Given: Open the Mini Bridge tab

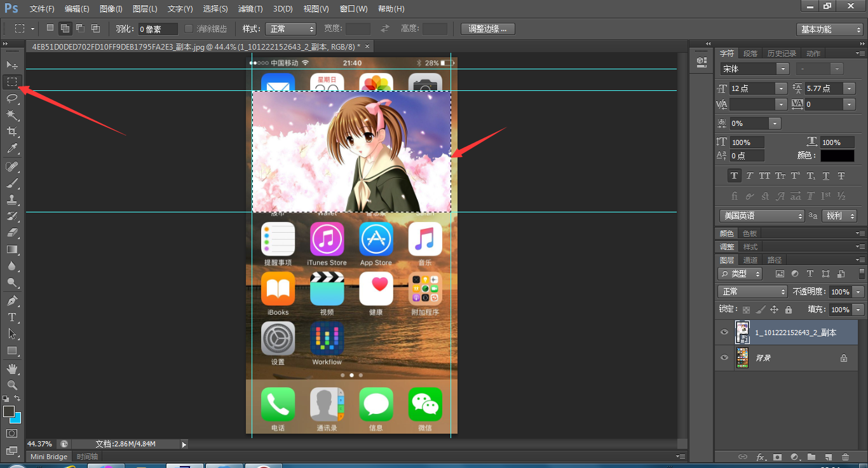Looking at the screenshot, I should click(x=49, y=457).
